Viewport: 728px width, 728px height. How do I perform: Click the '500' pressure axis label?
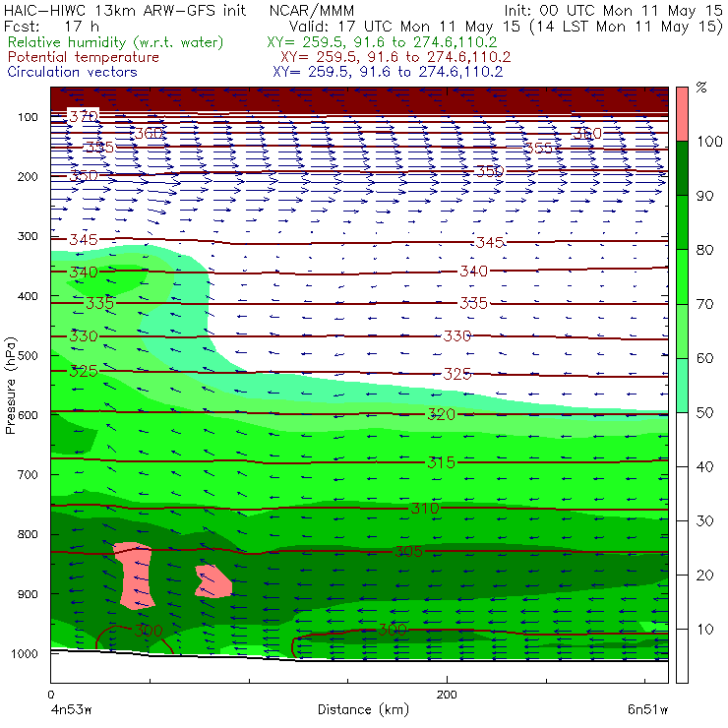tap(28, 355)
